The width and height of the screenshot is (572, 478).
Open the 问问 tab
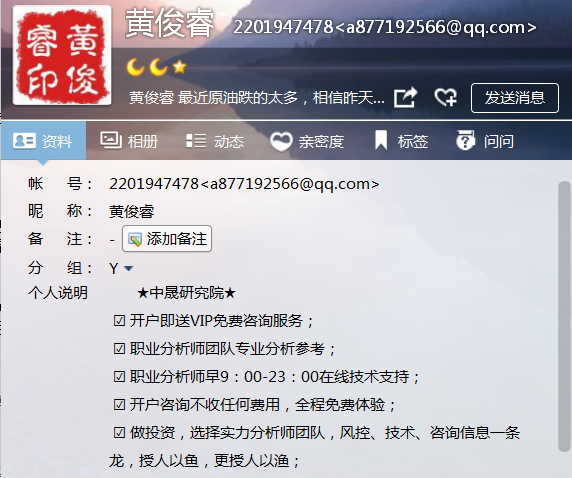(x=485, y=141)
